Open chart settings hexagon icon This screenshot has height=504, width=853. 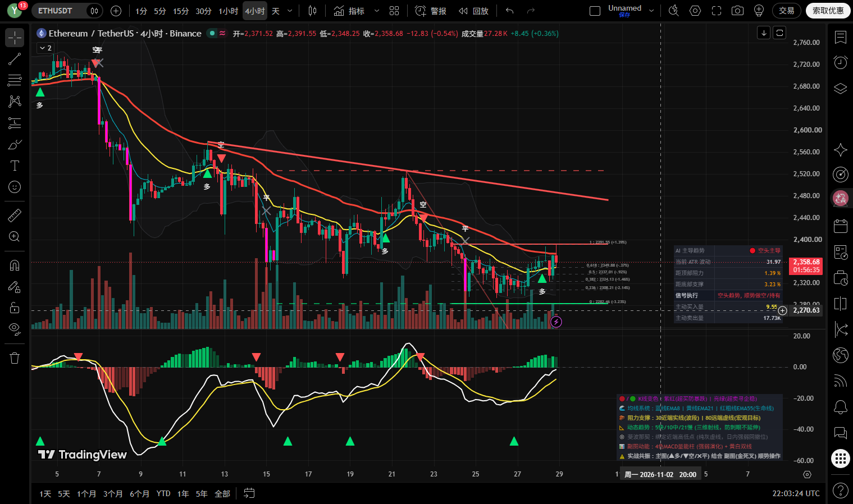click(x=695, y=11)
